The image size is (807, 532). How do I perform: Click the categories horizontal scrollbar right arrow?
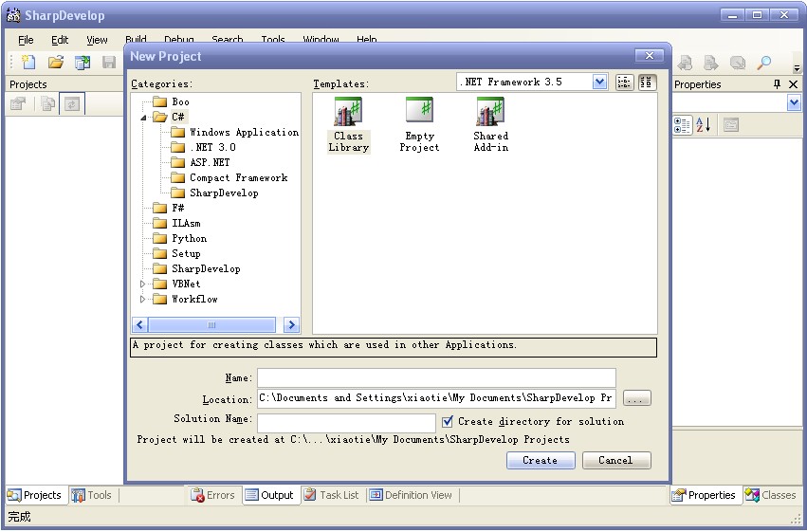[291, 324]
